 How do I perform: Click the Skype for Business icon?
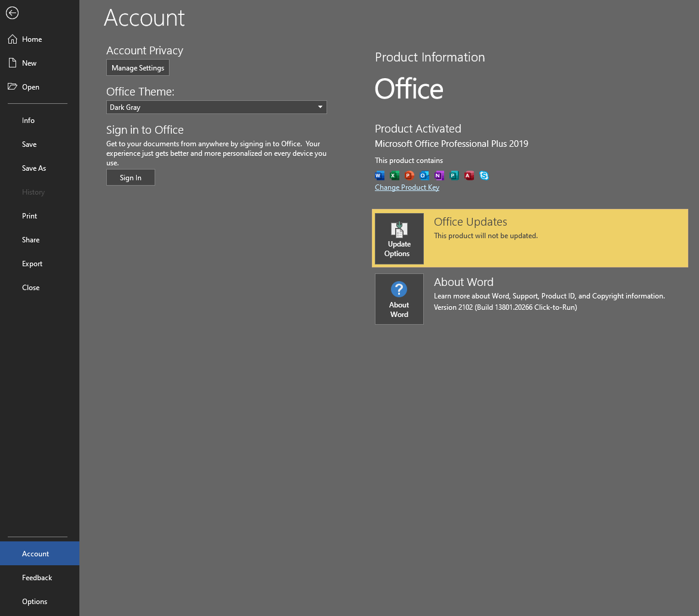[x=484, y=175]
